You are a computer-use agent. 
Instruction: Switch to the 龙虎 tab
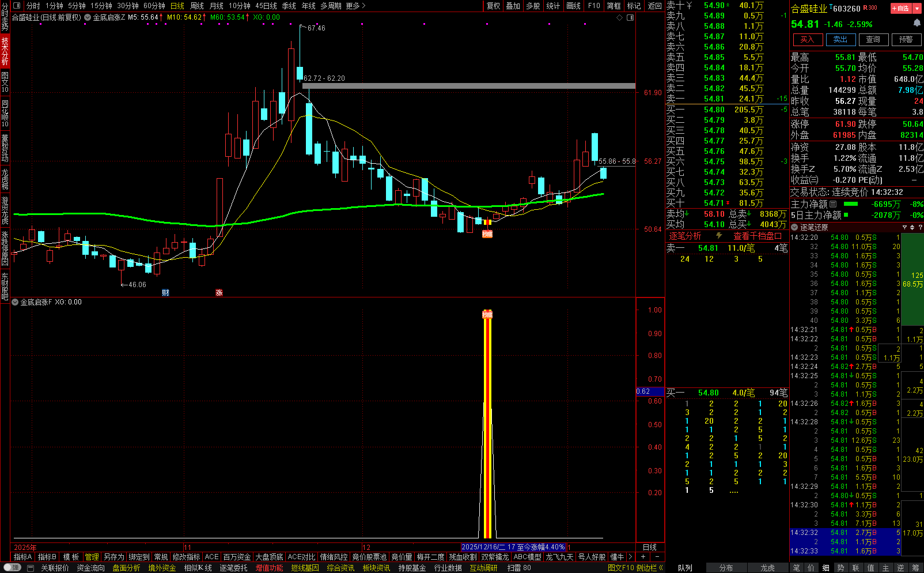point(767,568)
